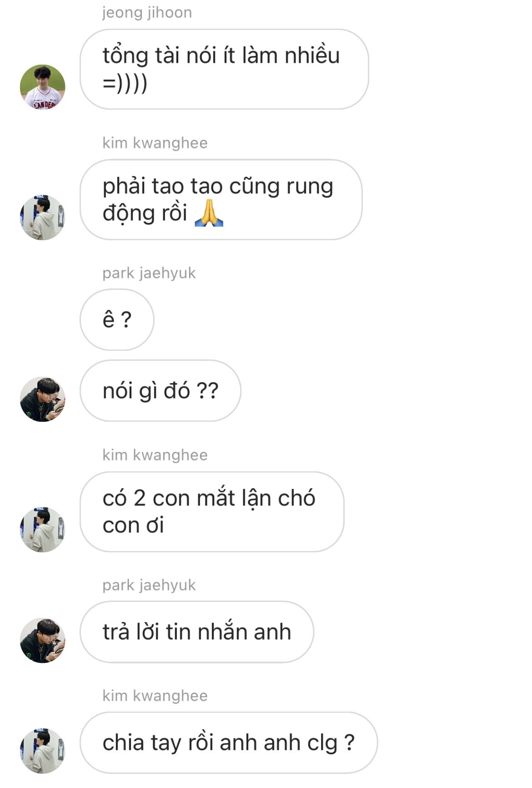Tap the 'park jaehyuk' name above 'trả lời tin nhắn'
The width and height of the screenshot is (532, 788).
coord(149,585)
